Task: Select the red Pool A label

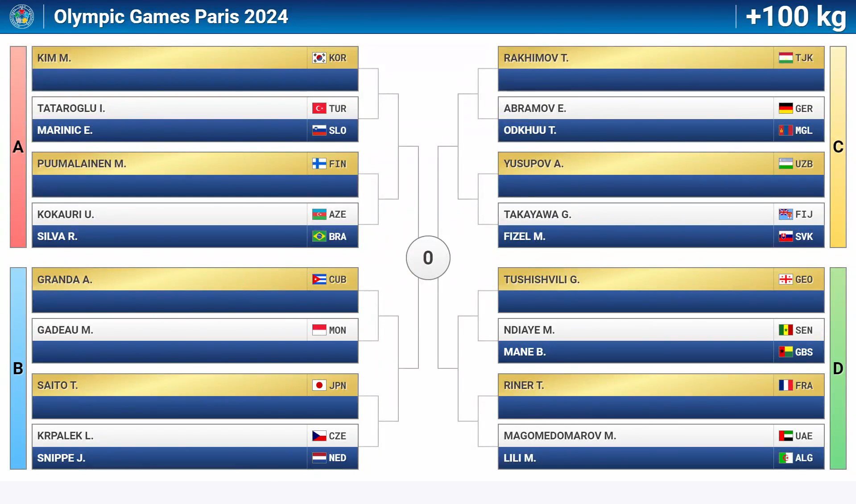Action: [x=18, y=147]
